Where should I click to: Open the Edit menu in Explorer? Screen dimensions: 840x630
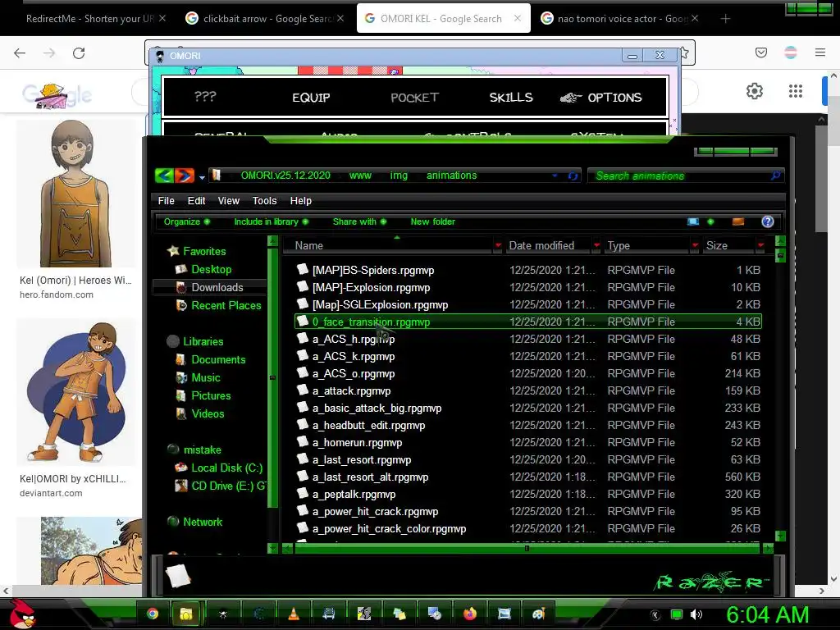pyautogui.click(x=196, y=201)
